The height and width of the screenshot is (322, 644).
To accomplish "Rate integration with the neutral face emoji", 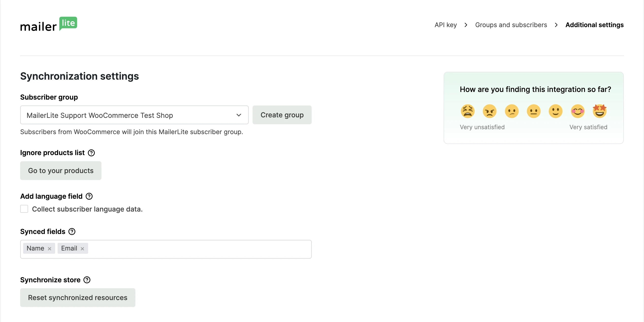I will click(x=533, y=111).
